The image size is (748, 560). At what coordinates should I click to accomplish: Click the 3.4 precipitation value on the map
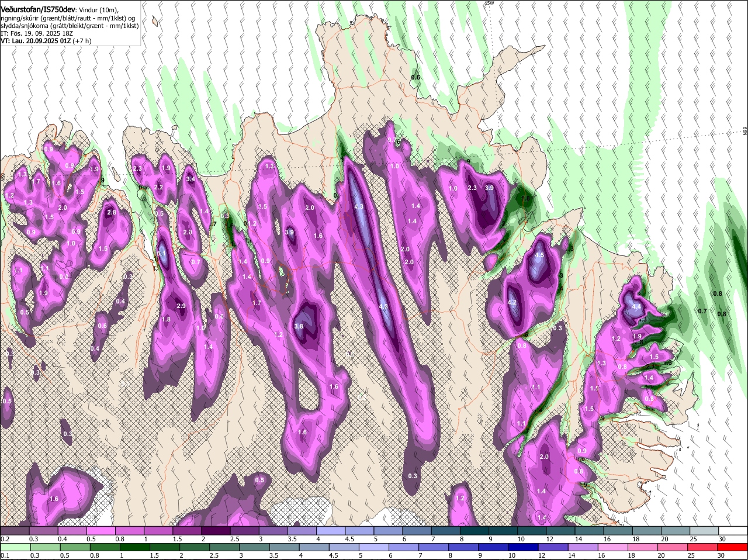click(191, 179)
